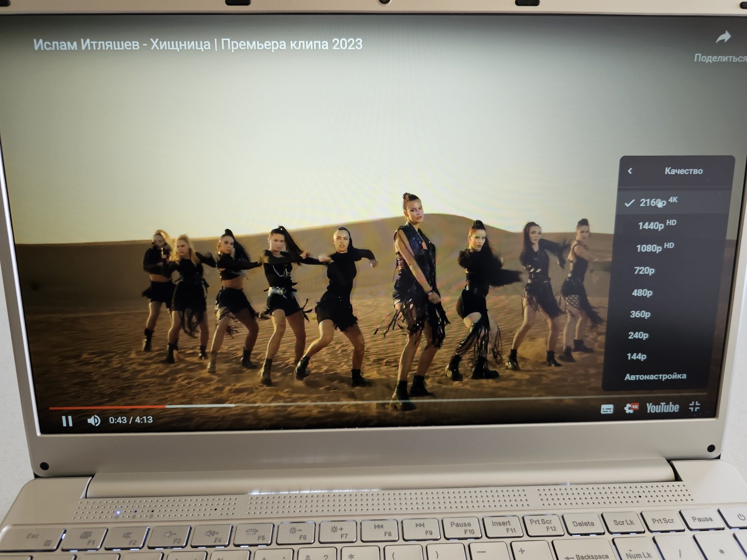Screen dimensions: 747x560
Task: Open the settings gear with 4K badge
Action: coord(631,408)
